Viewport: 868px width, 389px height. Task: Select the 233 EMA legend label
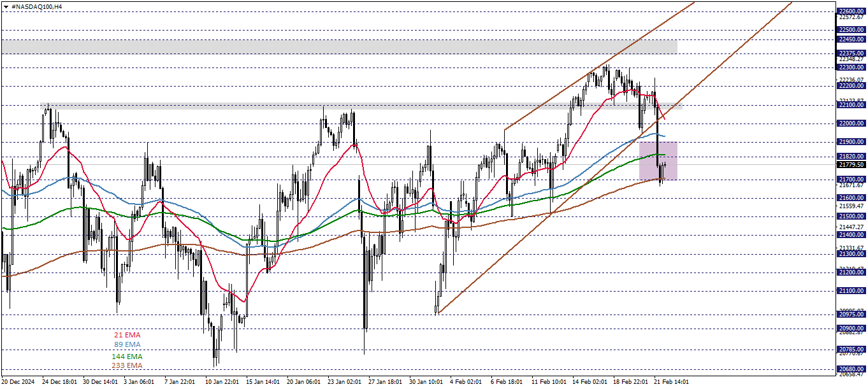(x=127, y=365)
